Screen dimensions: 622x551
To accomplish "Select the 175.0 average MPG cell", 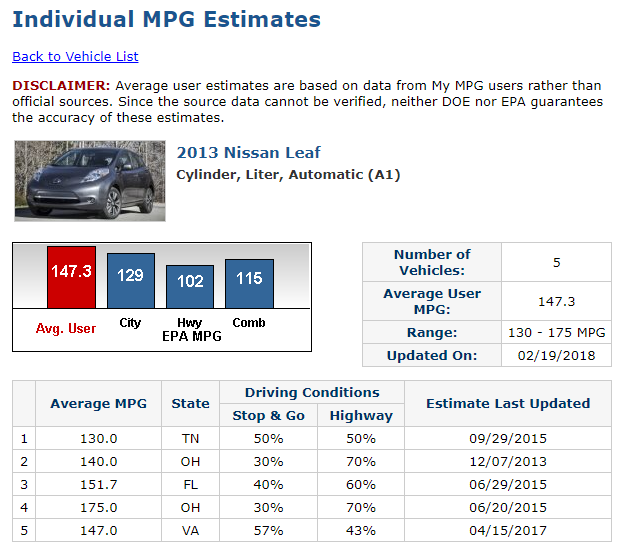I will 98,507.
